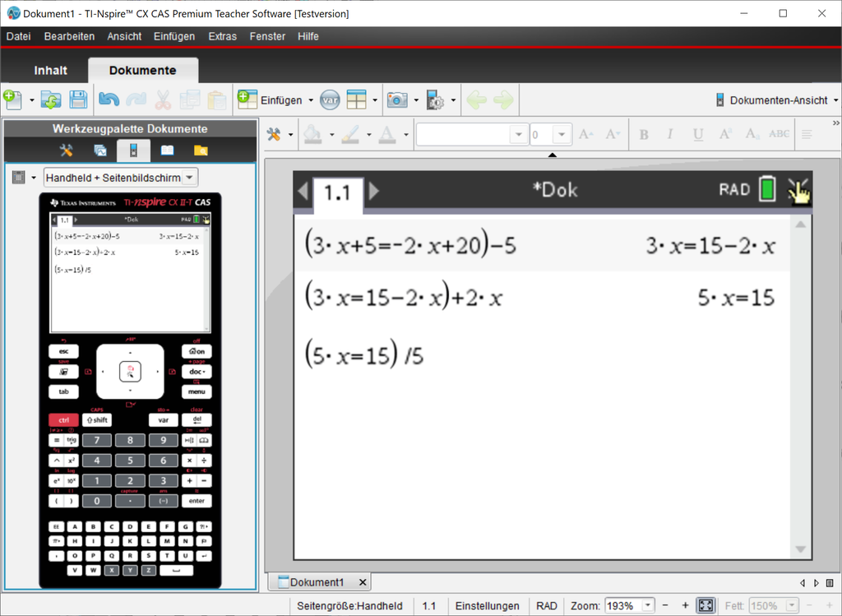Open the Ansicht menu
Image resolution: width=842 pixels, height=616 pixels.
tap(124, 36)
